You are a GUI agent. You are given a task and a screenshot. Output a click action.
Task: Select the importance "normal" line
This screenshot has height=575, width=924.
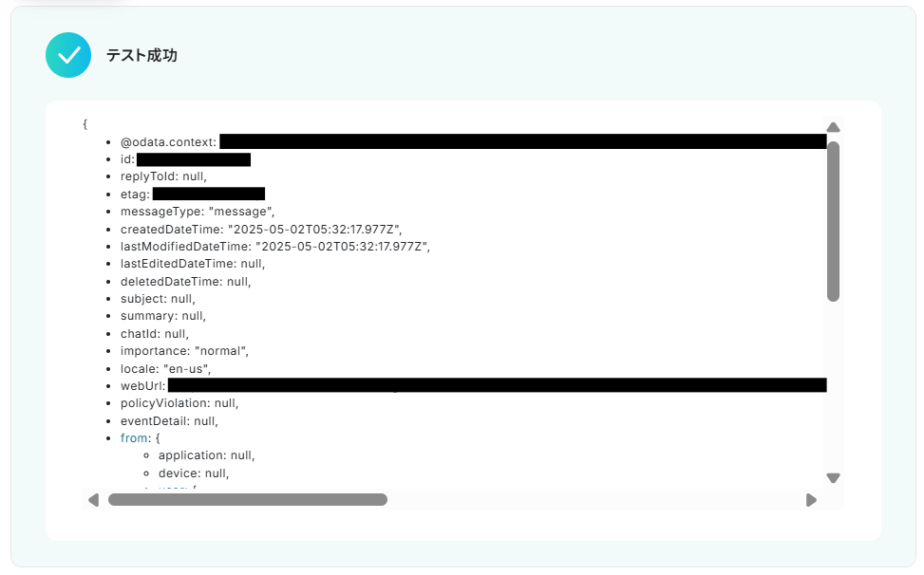[184, 351]
